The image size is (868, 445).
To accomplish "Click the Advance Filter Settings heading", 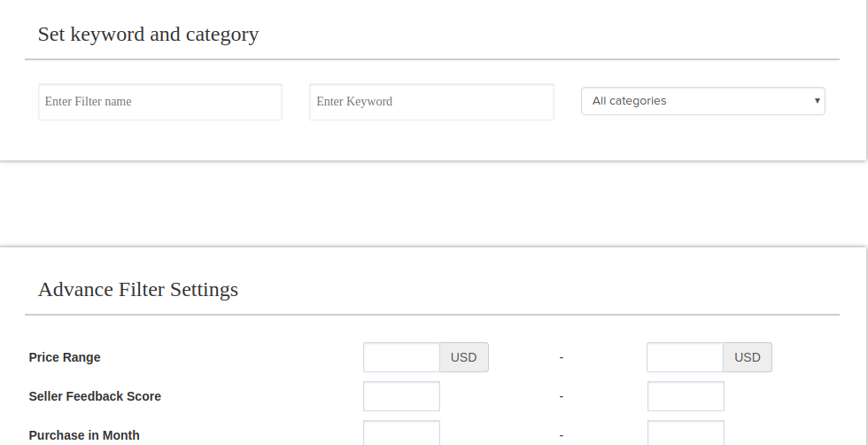I will tap(138, 290).
